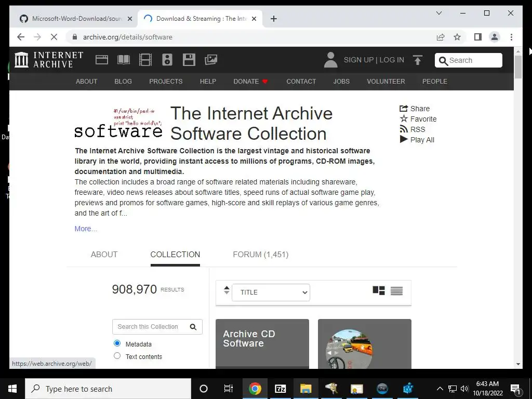Click the magnifier in the collection search box
This screenshot has height=399, width=532.
point(193,327)
